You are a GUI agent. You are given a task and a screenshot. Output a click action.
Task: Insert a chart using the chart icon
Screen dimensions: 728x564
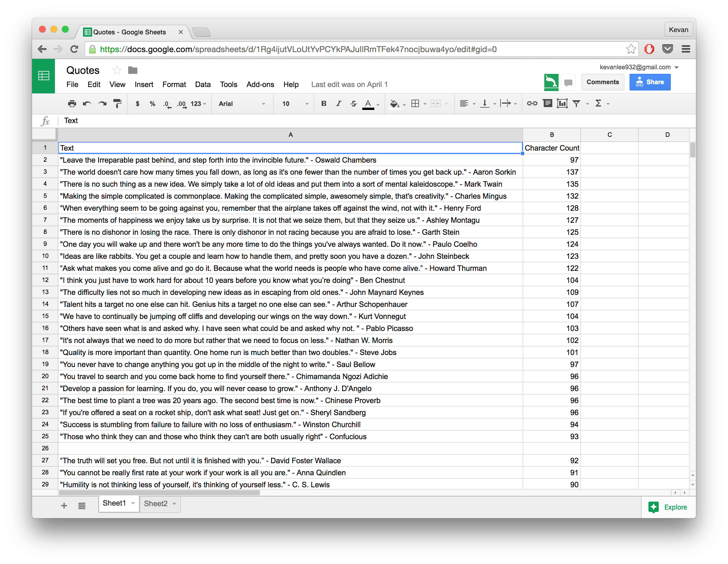562,103
